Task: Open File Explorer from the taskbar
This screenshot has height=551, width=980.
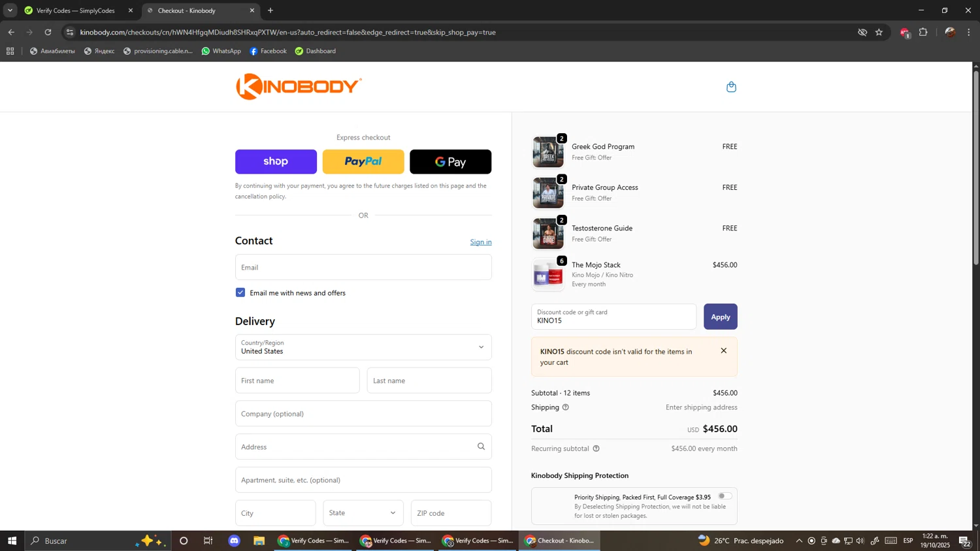Action: click(x=259, y=541)
